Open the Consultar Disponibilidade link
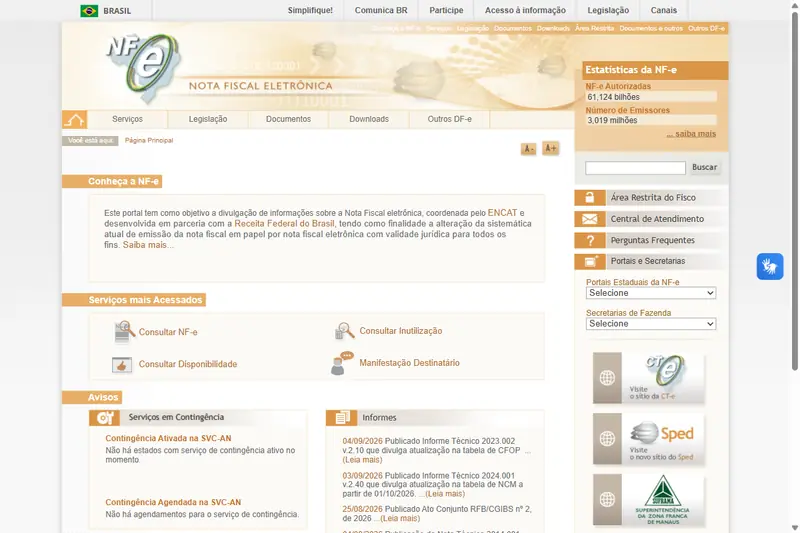 click(x=188, y=364)
